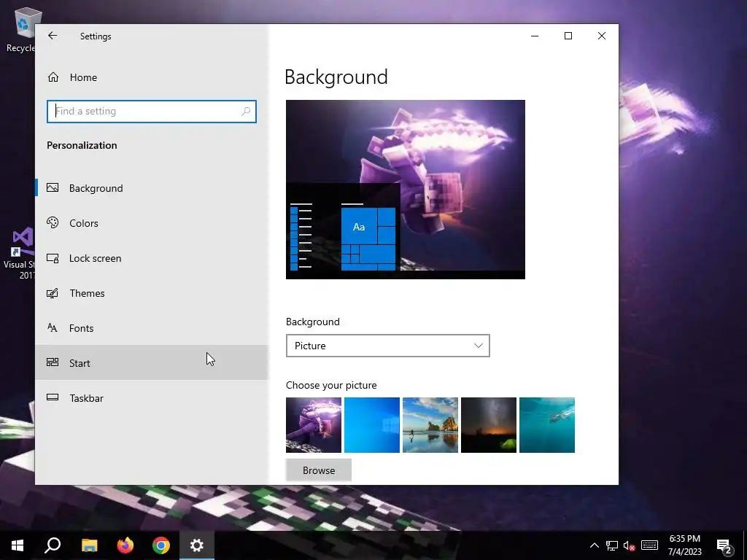Click the touch keyboard tray icon
Screen dimensions: 747x560
pyautogui.click(x=649, y=545)
